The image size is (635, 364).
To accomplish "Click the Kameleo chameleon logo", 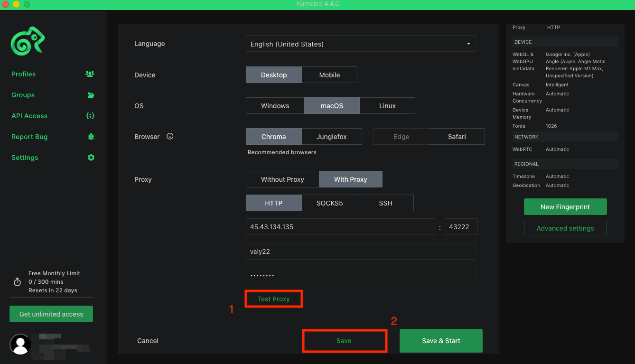I will point(28,41).
